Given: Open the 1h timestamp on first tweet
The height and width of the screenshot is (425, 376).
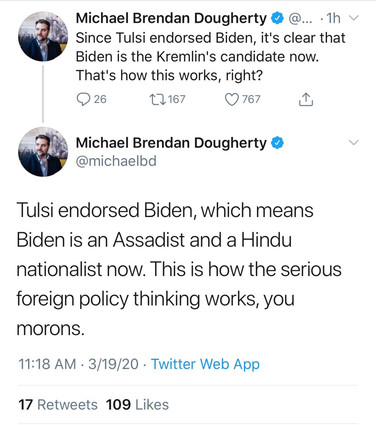Looking at the screenshot, I should pos(333,19).
